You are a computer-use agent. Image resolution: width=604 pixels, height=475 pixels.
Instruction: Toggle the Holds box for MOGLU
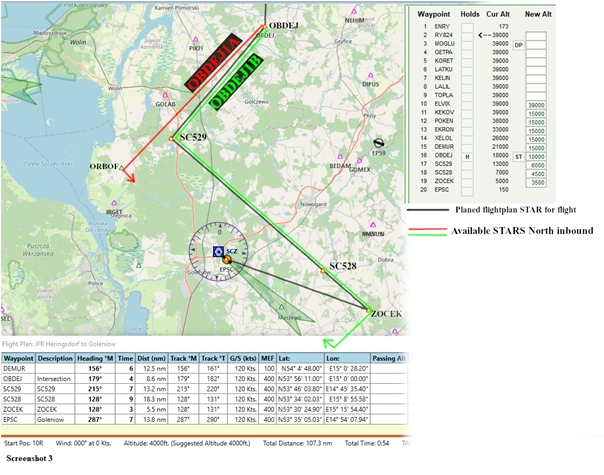[467, 44]
